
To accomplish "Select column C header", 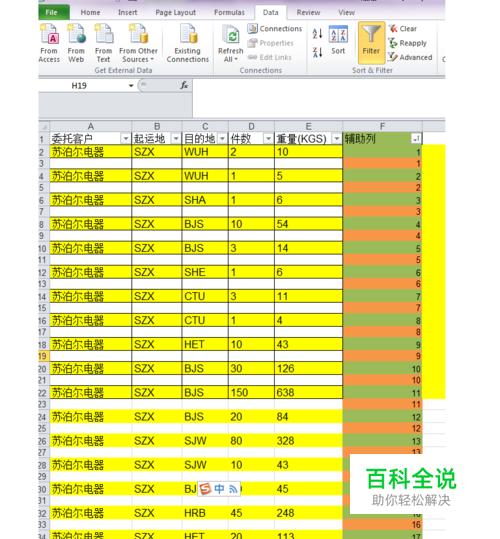I will pos(205,126).
